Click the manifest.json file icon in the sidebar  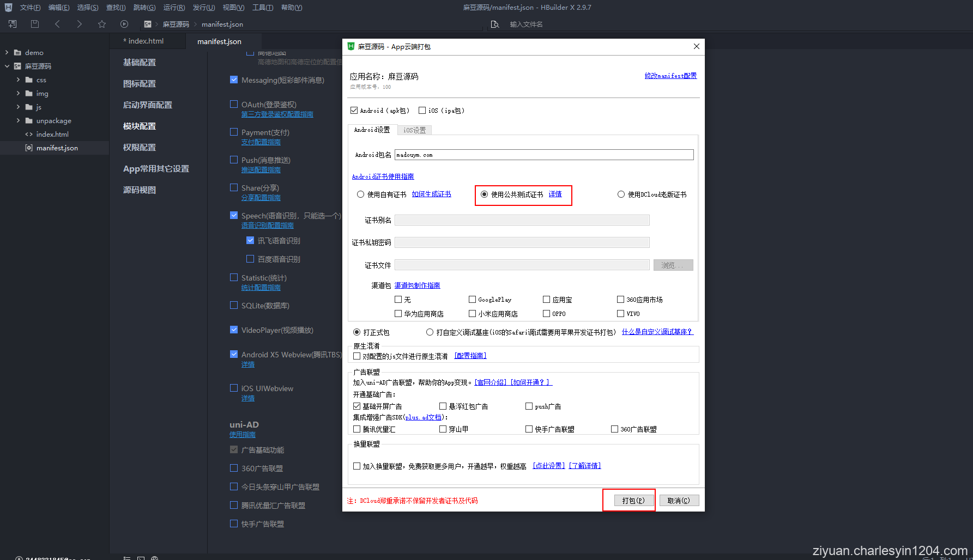tap(29, 148)
